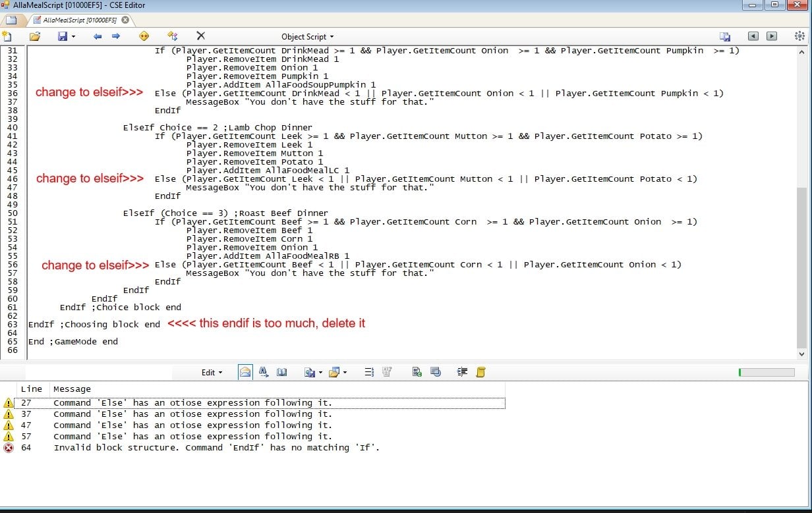This screenshot has height=513, width=812.
Task: Click the navigate back triangle button
Action: tap(753, 36)
